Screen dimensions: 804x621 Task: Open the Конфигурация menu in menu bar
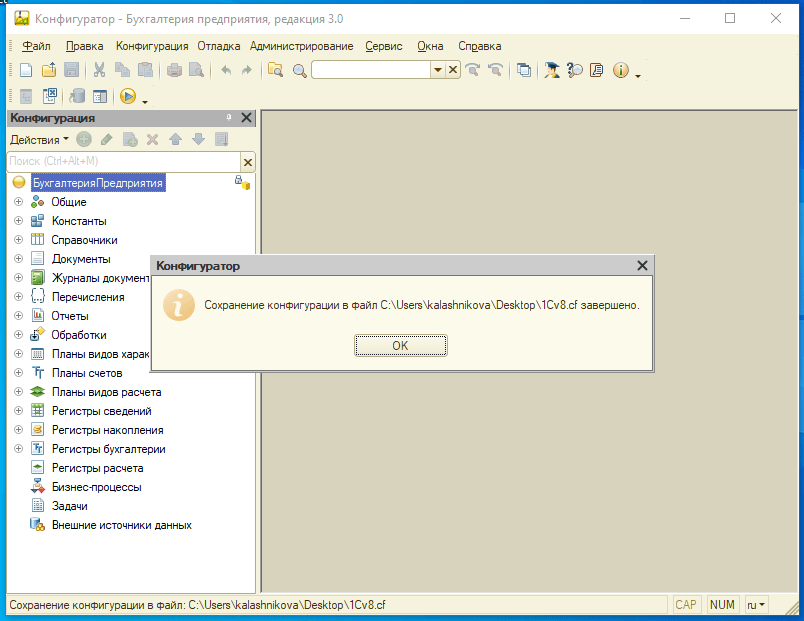point(152,46)
